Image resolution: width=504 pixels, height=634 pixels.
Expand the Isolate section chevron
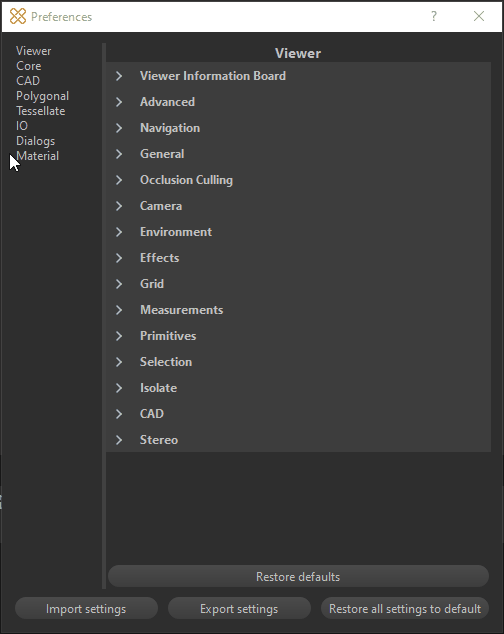point(119,388)
